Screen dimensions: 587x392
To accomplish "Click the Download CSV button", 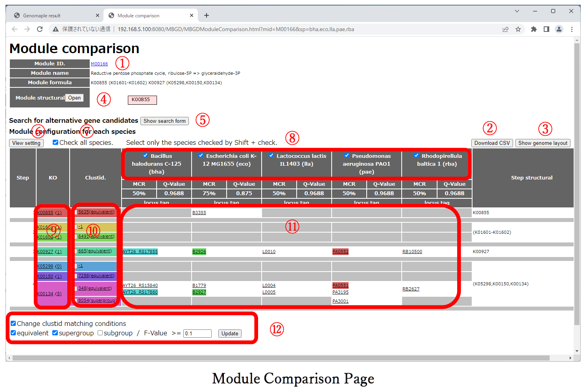I will tap(492, 143).
